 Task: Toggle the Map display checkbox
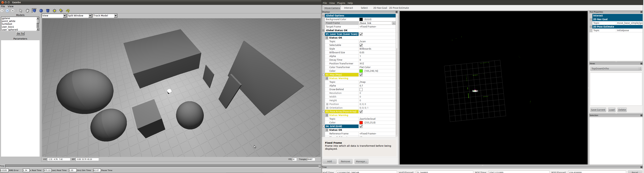pyautogui.click(x=361, y=75)
